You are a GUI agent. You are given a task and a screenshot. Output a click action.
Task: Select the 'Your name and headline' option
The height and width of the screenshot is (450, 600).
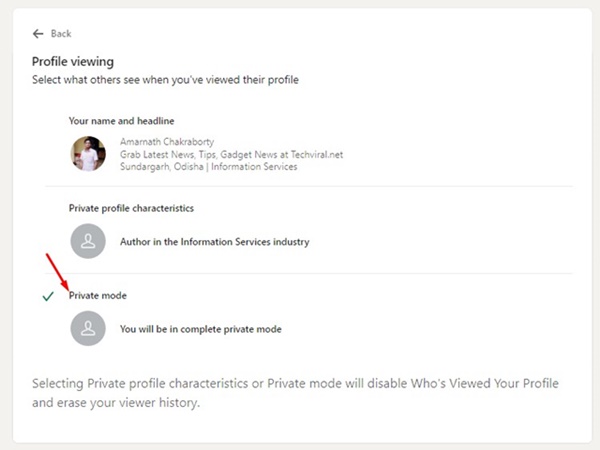pos(121,121)
